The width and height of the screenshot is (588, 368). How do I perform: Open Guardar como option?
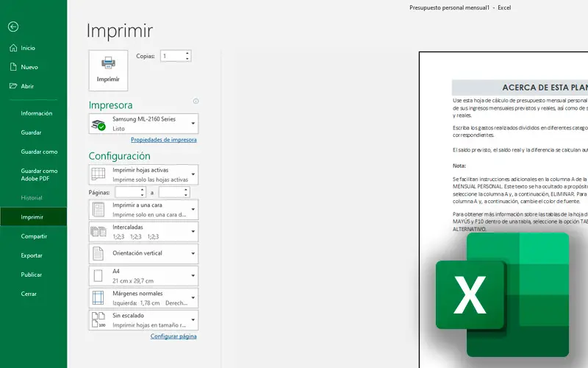[39, 152]
